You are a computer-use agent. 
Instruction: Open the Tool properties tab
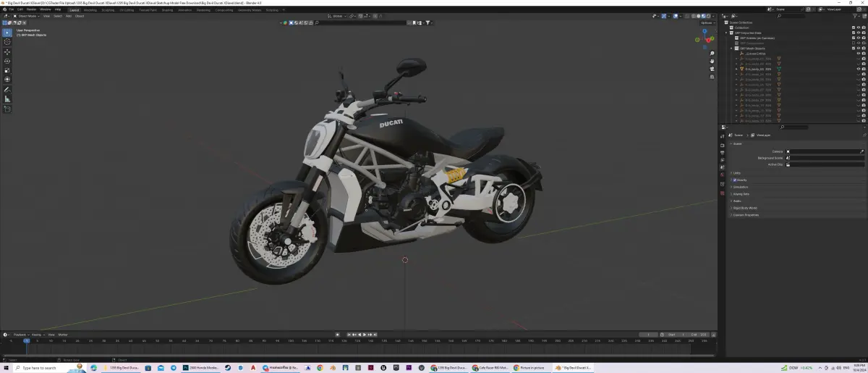tap(722, 135)
